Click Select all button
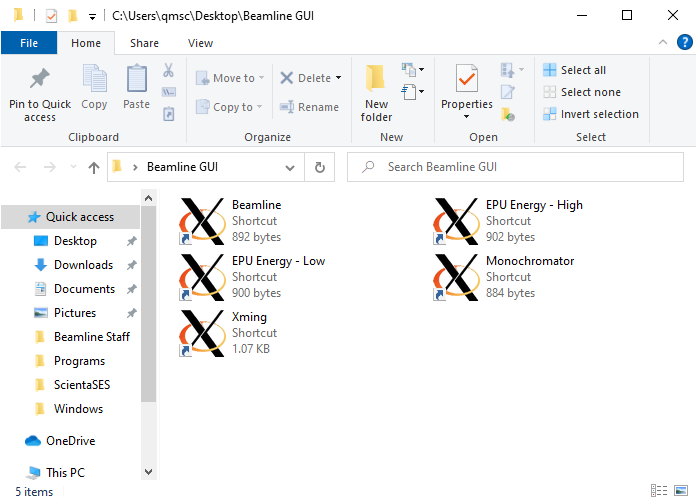Image resolution: width=697 pixels, height=504 pixels. tap(574, 70)
